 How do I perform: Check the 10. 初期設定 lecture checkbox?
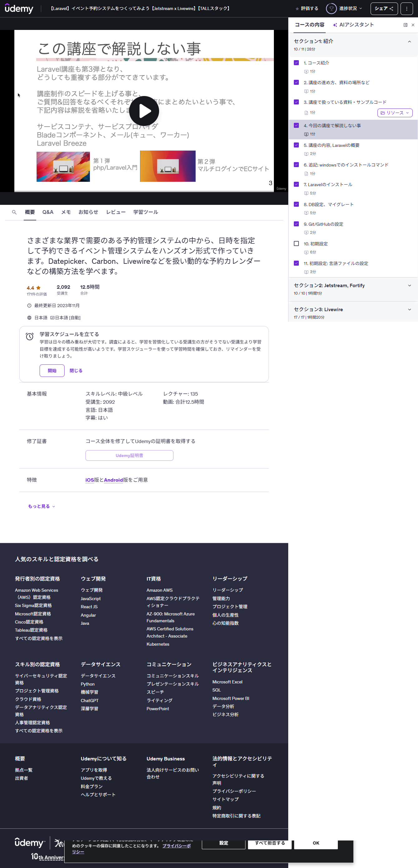coord(296,244)
